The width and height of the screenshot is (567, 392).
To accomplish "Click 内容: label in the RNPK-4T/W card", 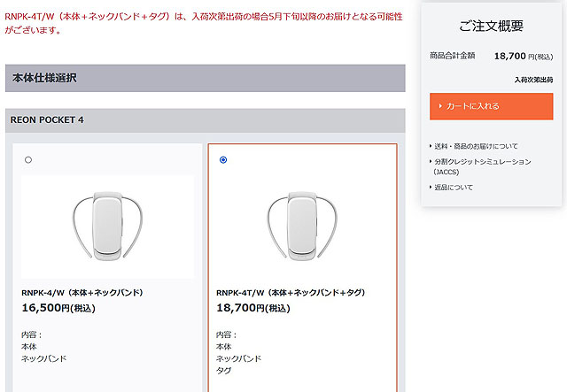I will (226, 334).
